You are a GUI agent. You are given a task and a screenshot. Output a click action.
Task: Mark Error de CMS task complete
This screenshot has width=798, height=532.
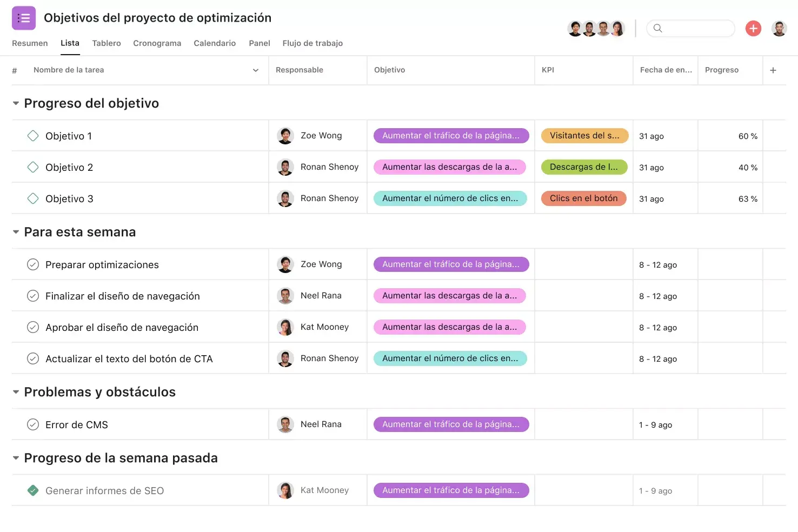[33, 424]
